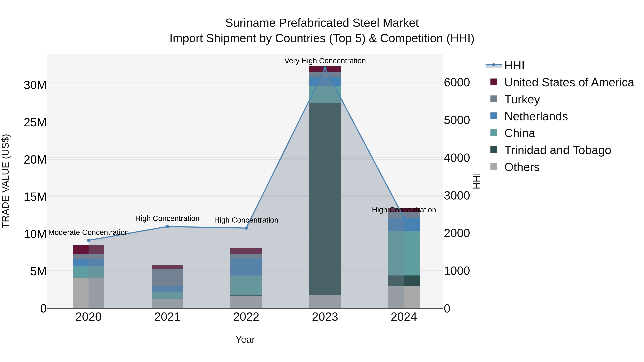Click the 'Moderate Concentration' annotation
Screen dimensions: 644x362
point(89,232)
